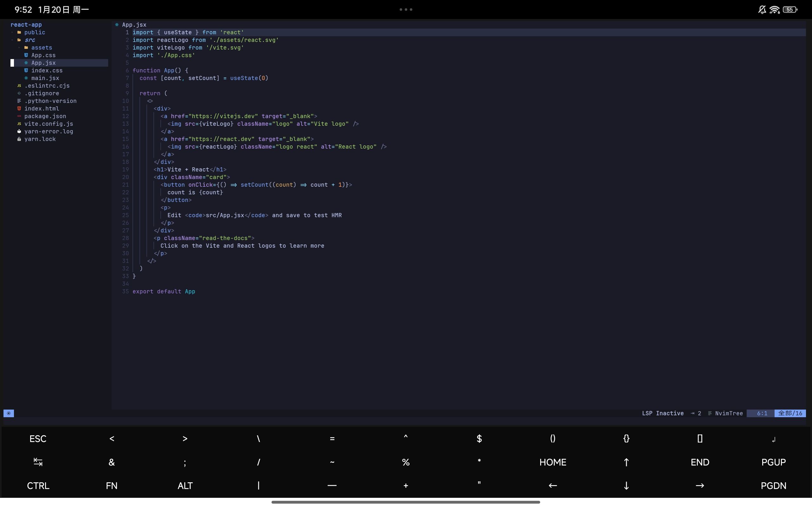Viewport: 812px width, 508px height.
Task: Tap the equals = key
Action: (x=332, y=438)
